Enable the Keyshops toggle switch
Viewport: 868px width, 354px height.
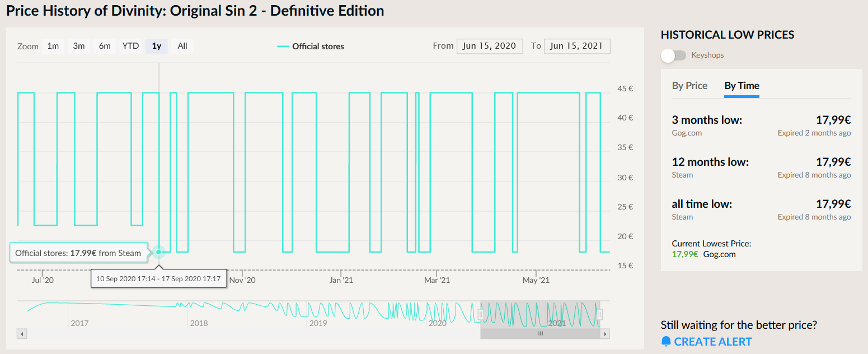(x=673, y=55)
